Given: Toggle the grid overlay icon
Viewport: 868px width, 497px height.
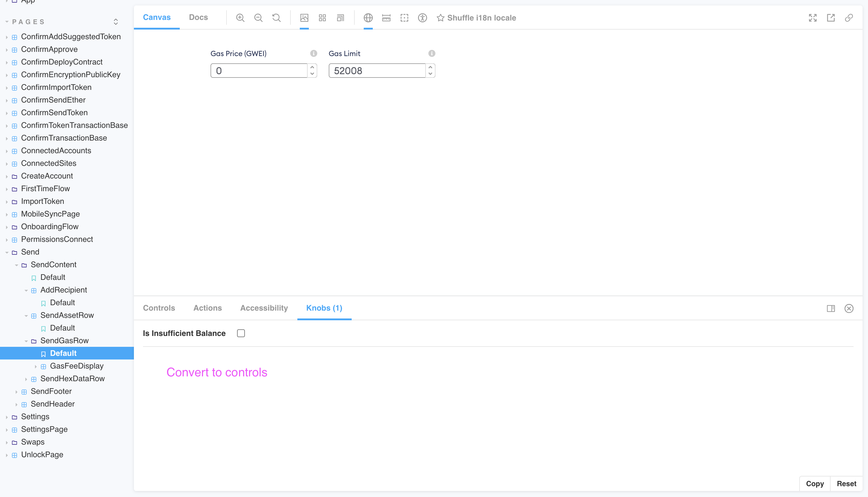Looking at the screenshot, I should 322,18.
